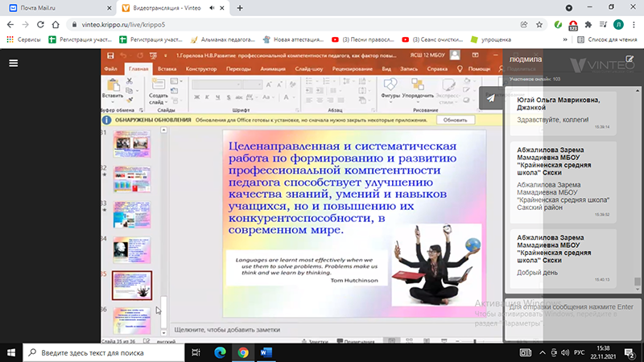Open the Слайд-шоу ribbon tab
The image size is (644, 362).
coord(309,69)
